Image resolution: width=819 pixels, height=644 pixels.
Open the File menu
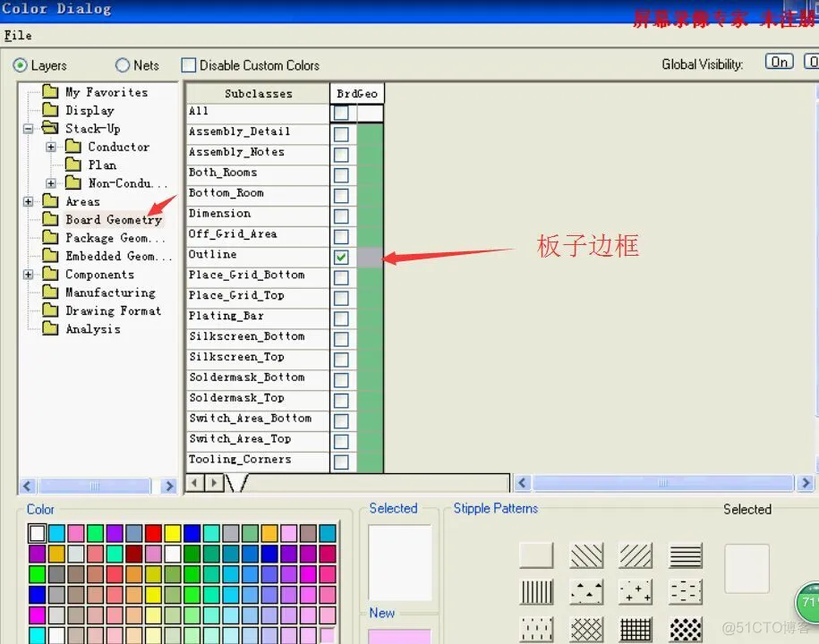tap(18, 36)
